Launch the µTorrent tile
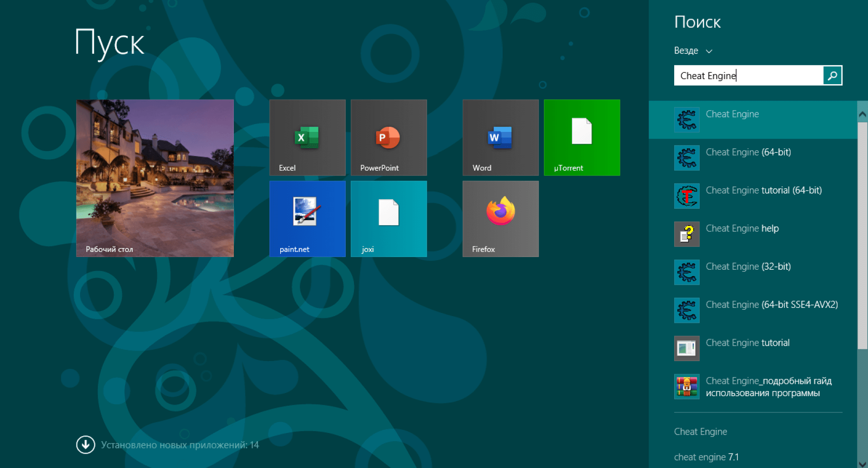This screenshot has width=868, height=468. pyautogui.click(x=581, y=137)
